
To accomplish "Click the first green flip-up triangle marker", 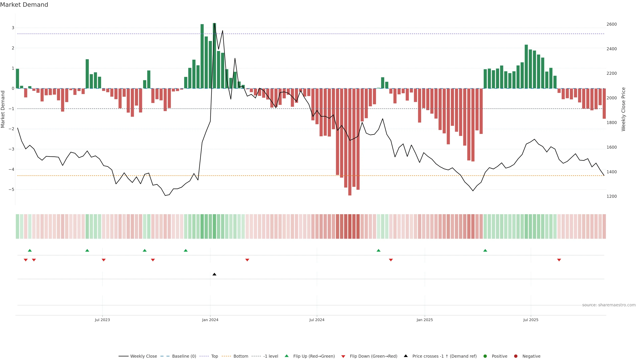I will [30, 250].
